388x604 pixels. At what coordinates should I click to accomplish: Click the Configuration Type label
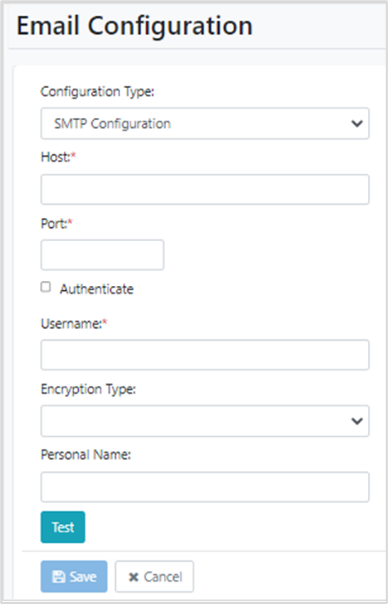97,92
